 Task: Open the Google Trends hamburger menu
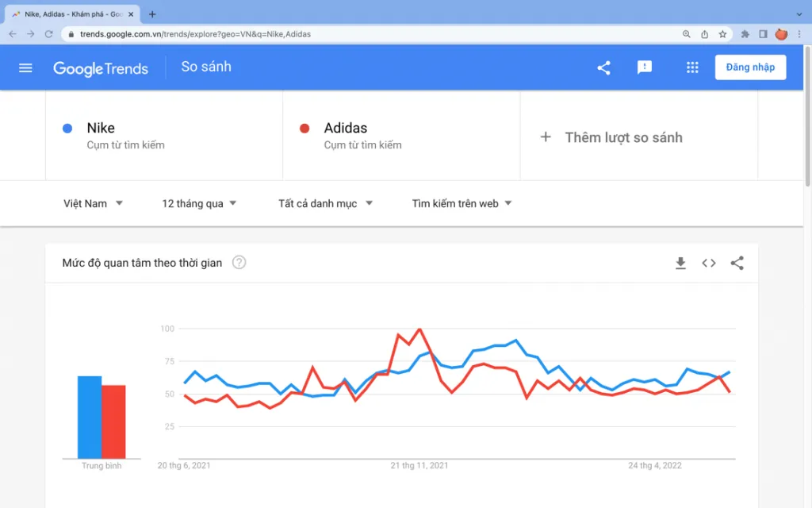pyautogui.click(x=25, y=68)
